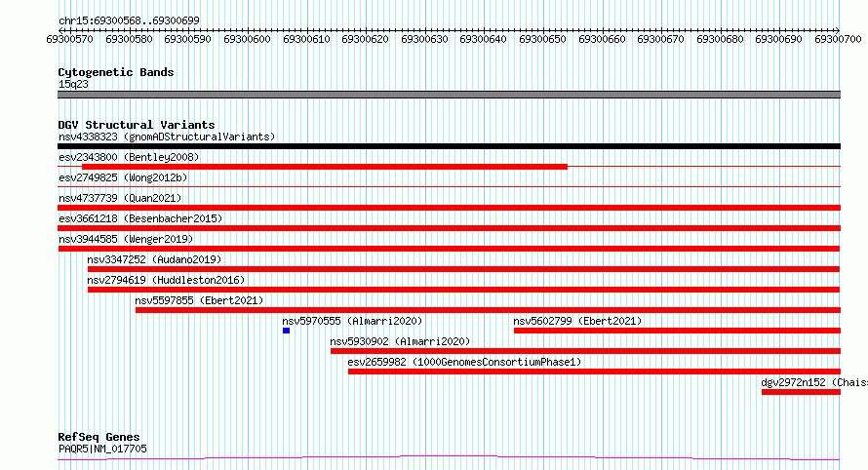Screen dimensions: 868x470
Task: Click ruler position 69300600
Action: pyautogui.click(x=247, y=39)
